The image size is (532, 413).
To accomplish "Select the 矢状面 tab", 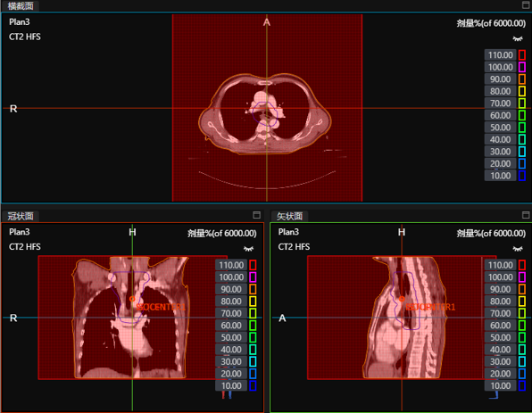I will pos(289,216).
